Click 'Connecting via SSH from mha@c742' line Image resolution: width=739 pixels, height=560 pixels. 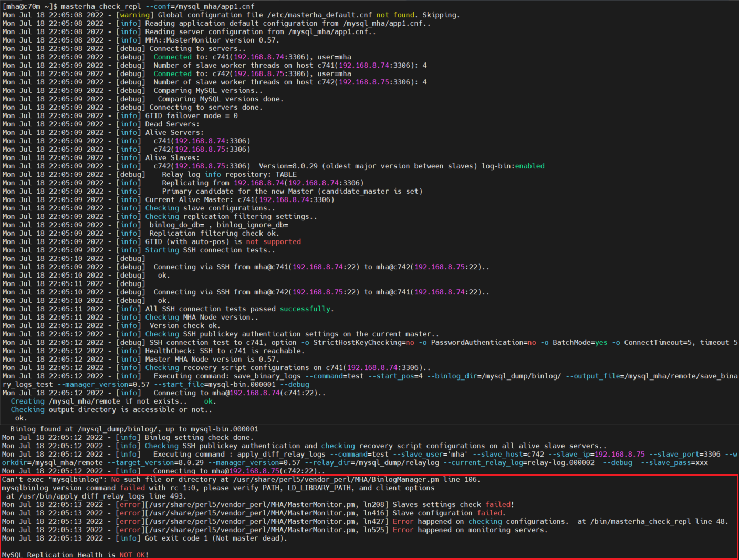coord(321,292)
